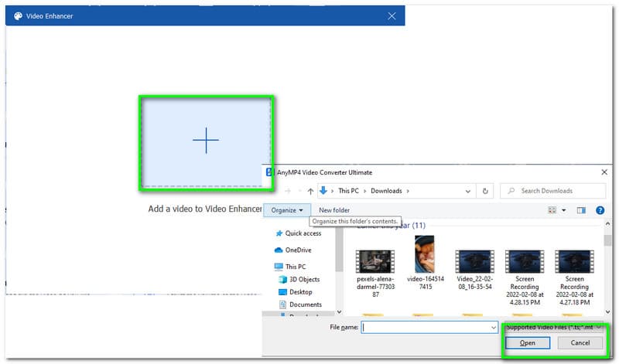Select the Video_22-02-08_16-35-54 file
Image resolution: width=619 pixels, height=364 pixels.
coord(474,270)
